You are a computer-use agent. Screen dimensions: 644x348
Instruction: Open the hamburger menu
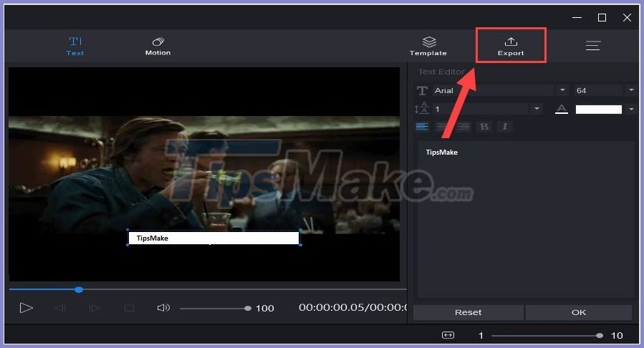click(593, 45)
